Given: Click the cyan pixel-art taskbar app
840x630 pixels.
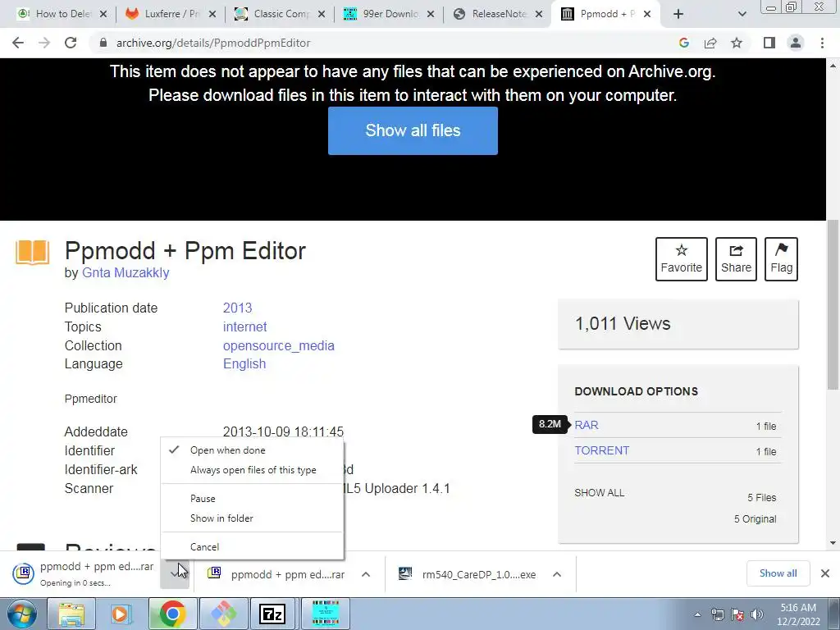Looking at the screenshot, I should coord(325,614).
